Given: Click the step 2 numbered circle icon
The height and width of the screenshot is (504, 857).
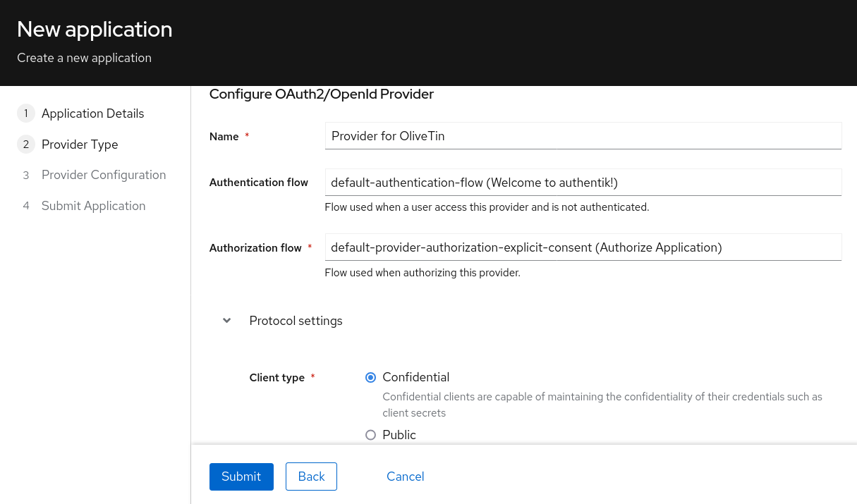Looking at the screenshot, I should tap(26, 144).
